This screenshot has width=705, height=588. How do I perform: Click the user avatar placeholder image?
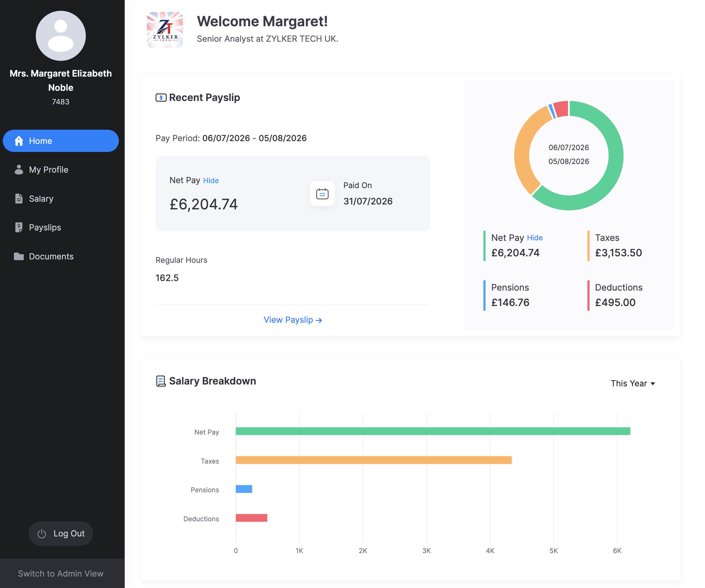(61, 36)
